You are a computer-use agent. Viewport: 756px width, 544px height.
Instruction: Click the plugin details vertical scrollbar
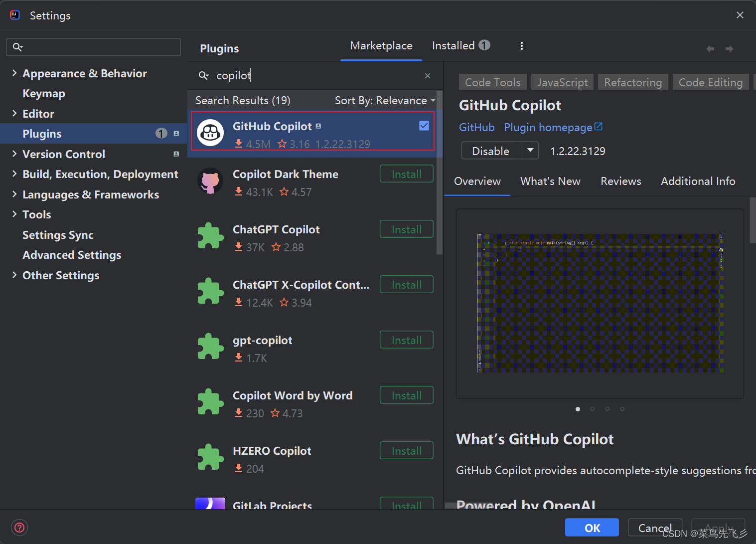[x=753, y=220]
